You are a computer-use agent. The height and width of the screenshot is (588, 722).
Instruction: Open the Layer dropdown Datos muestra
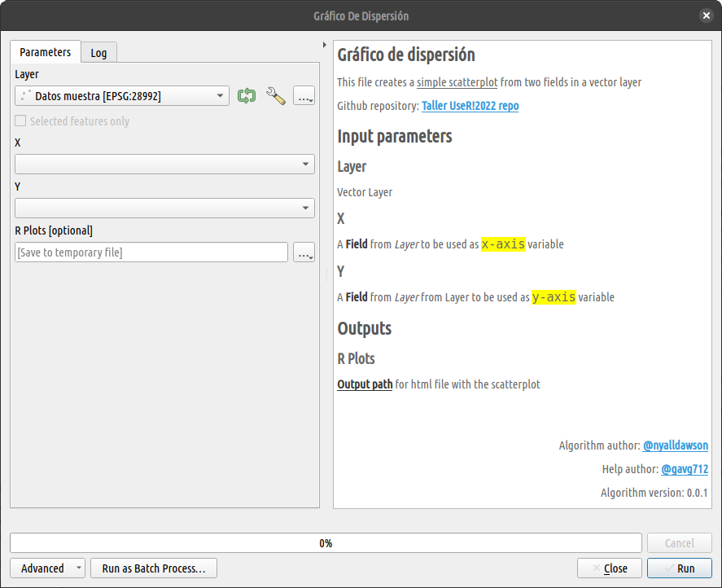click(121, 96)
